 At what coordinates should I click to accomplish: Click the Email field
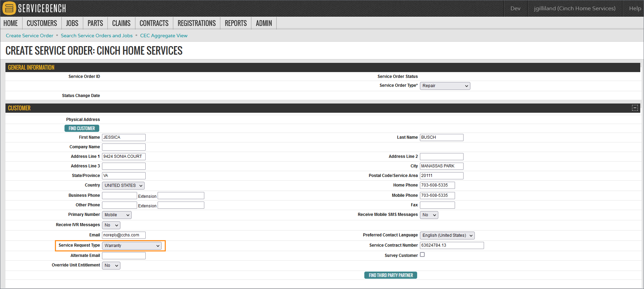click(124, 235)
